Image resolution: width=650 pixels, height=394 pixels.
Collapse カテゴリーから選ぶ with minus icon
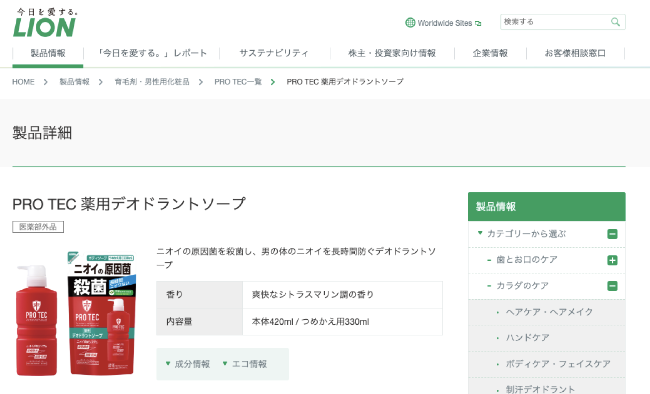pyautogui.click(x=612, y=234)
